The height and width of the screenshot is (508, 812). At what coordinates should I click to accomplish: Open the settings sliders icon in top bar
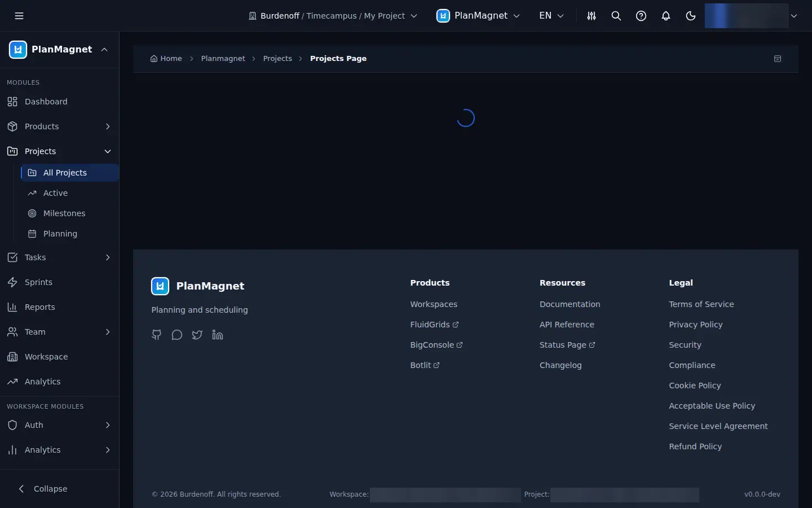click(592, 16)
